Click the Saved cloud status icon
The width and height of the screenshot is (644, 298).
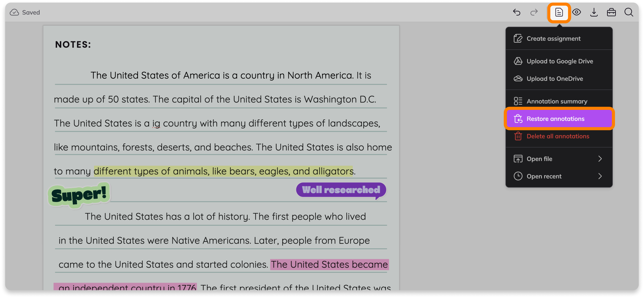click(x=14, y=12)
